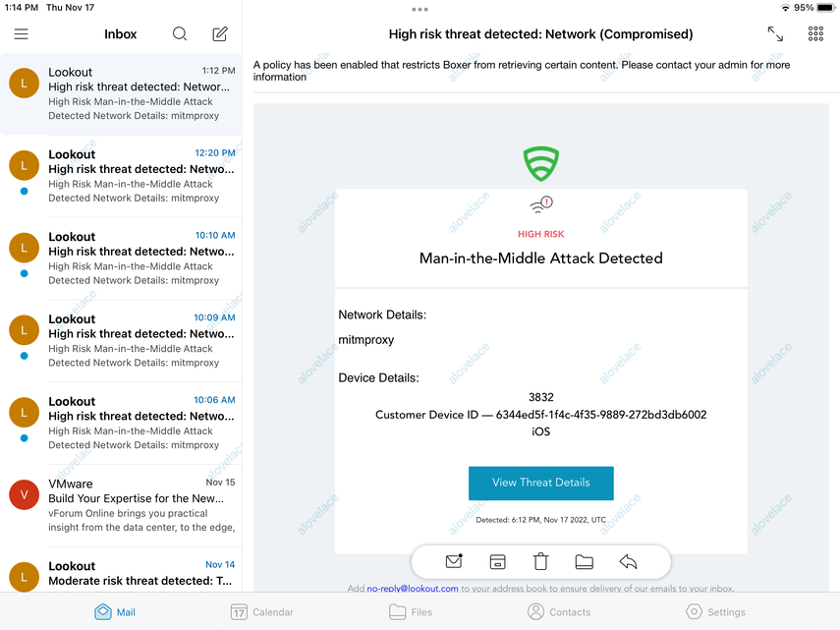Open the Settings tab

pyautogui.click(x=715, y=611)
